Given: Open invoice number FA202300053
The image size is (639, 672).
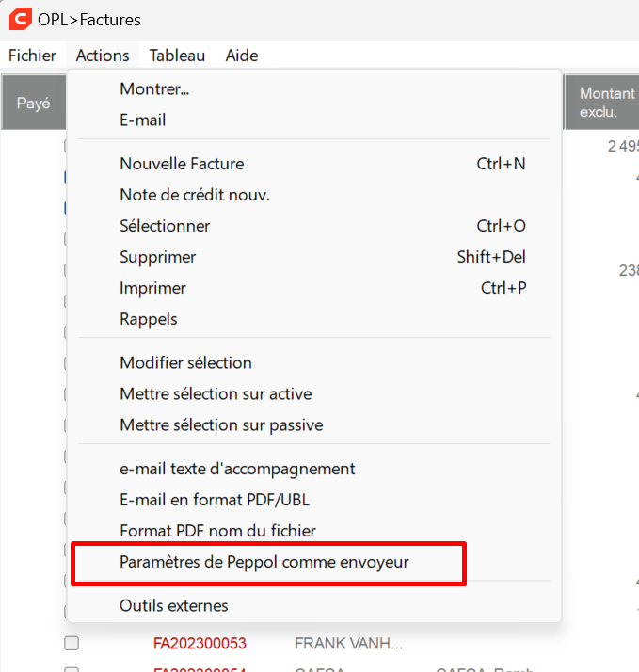Looking at the screenshot, I should [x=200, y=643].
